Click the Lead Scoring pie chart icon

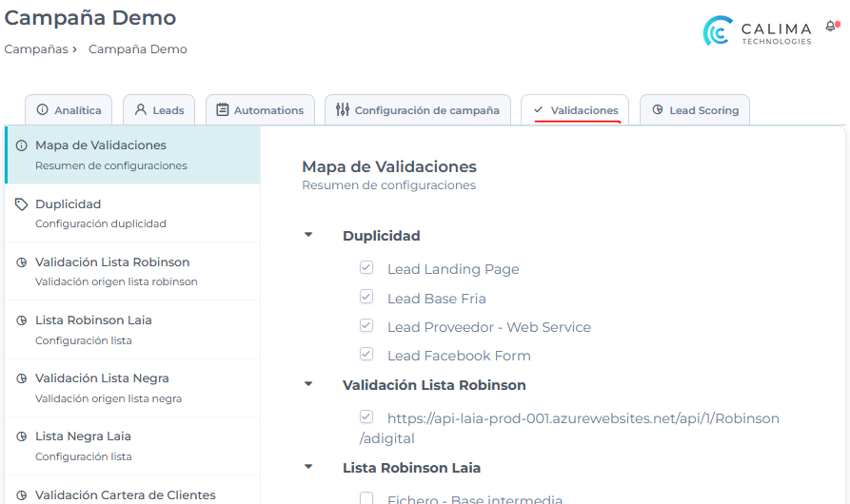[658, 110]
